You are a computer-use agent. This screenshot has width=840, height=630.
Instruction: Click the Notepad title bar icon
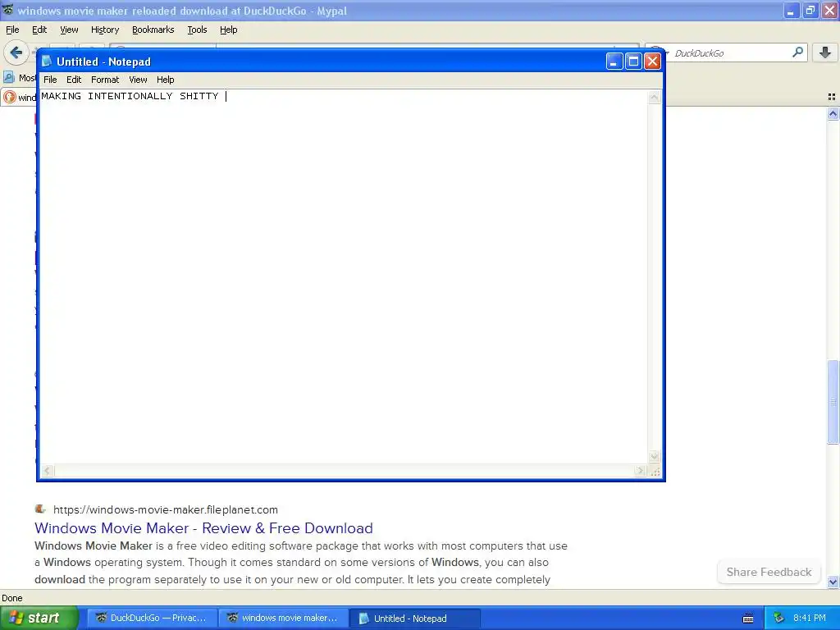point(47,61)
